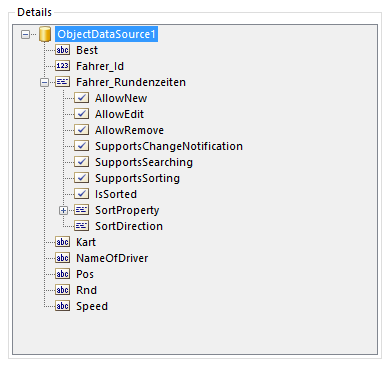Click the list icon beside SortDirection
The width and height of the screenshot is (391, 373).
(x=81, y=226)
